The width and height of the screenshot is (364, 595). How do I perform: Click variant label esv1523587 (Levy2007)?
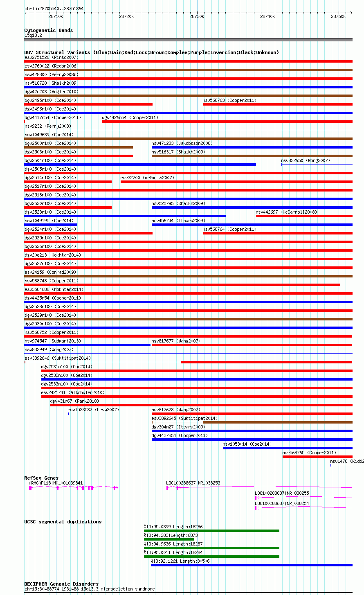coord(93,410)
